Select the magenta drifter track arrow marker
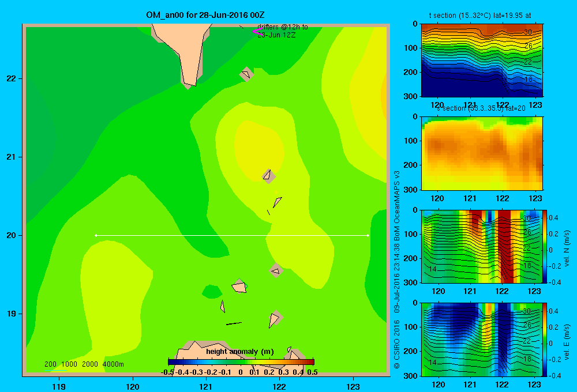 [x=257, y=32]
